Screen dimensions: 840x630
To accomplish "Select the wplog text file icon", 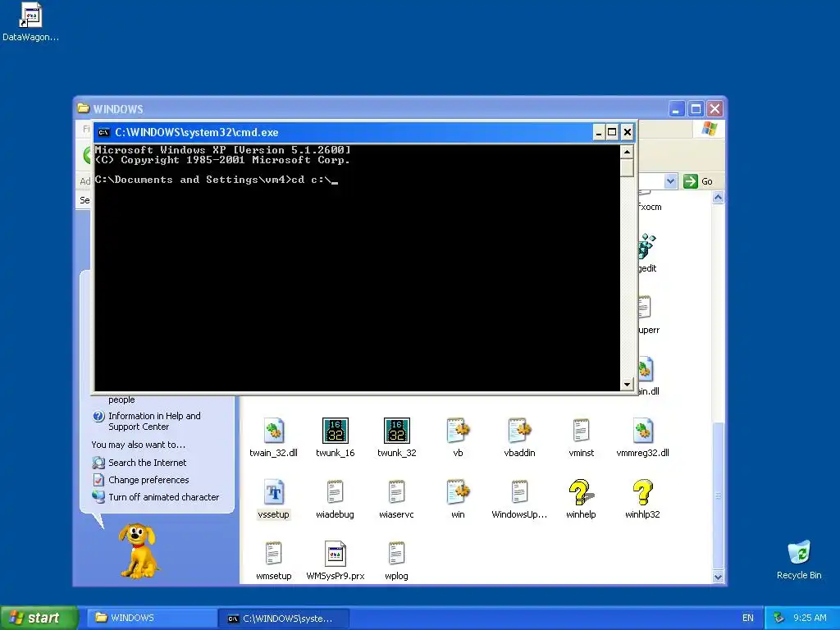I will (396, 554).
